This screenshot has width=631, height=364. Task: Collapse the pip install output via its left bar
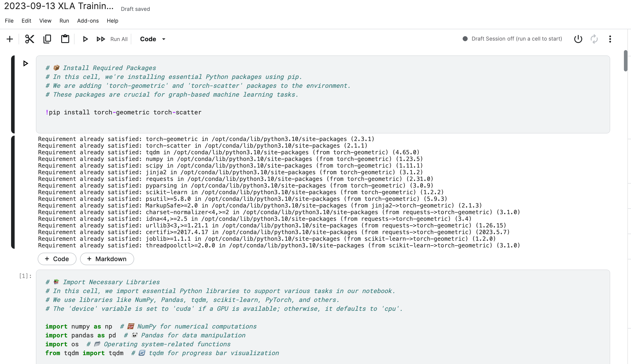13,192
